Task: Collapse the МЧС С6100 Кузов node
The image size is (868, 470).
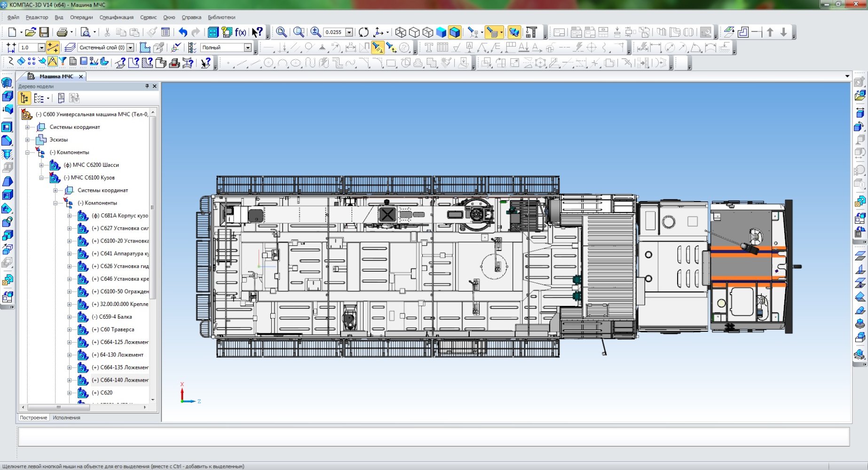Action: click(x=41, y=178)
